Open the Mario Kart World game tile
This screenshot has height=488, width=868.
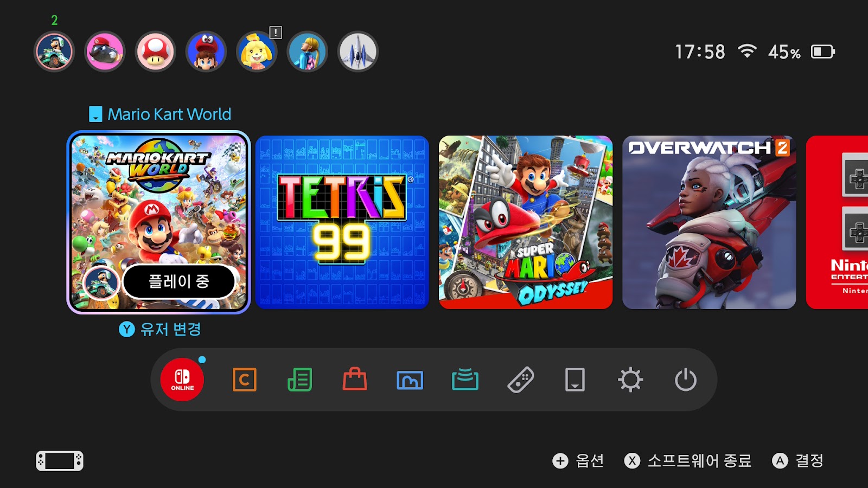(158, 222)
